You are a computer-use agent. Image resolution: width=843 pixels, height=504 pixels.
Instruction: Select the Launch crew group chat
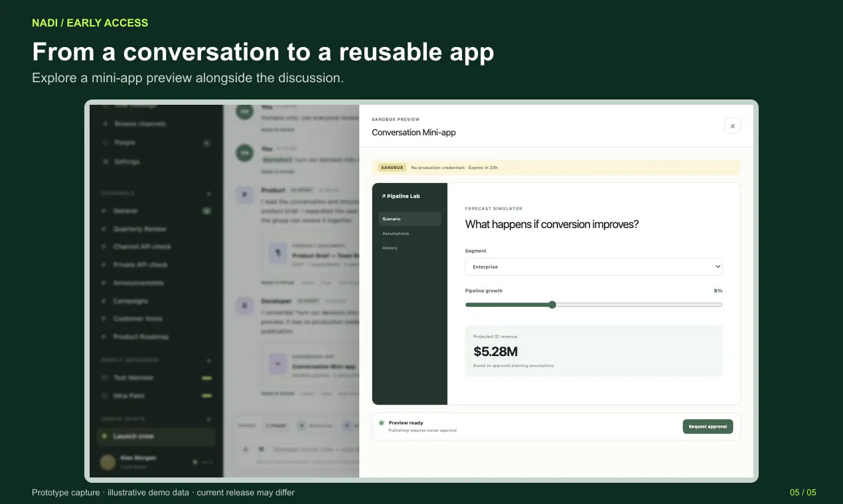click(x=157, y=436)
